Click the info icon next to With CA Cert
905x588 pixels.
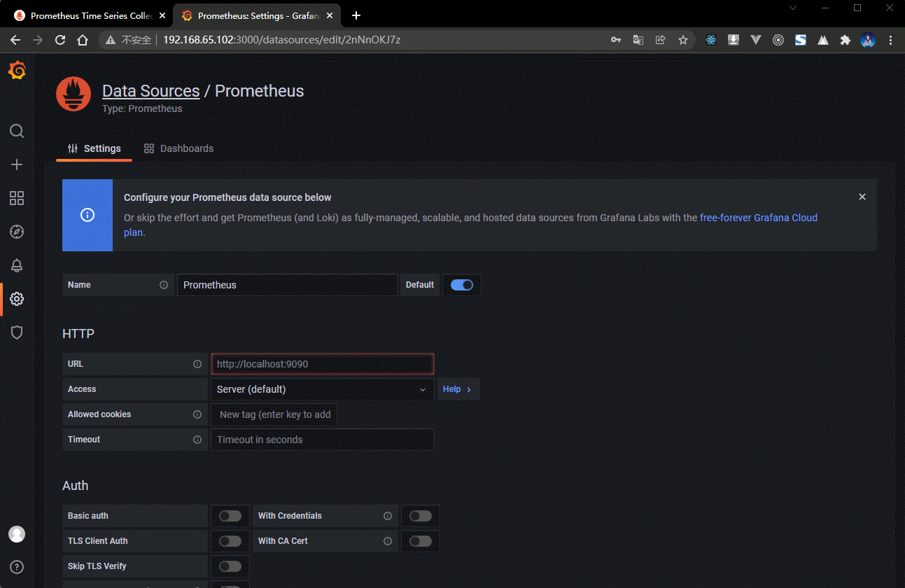pyautogui.click(x=388, y=541)
